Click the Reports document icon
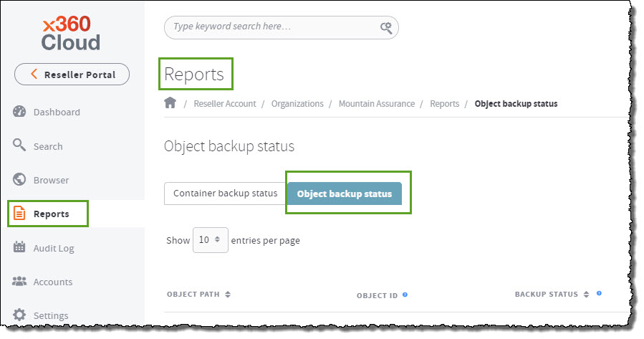The width and height of the screenshot is (644, 339). [x=19, y=214]
